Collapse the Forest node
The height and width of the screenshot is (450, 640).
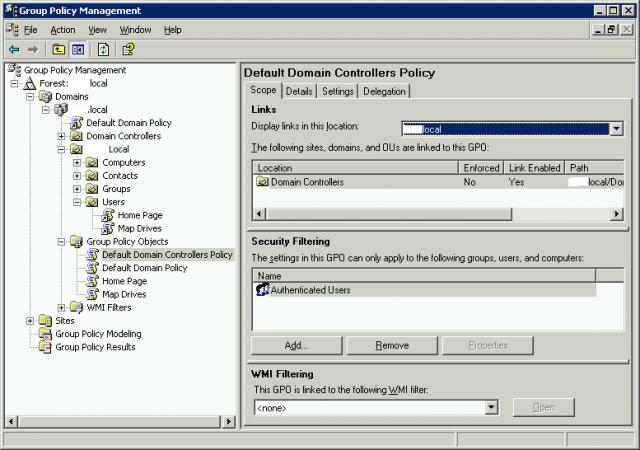pos(15,84)
